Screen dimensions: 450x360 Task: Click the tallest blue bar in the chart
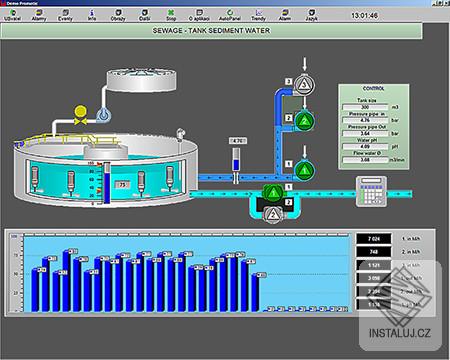66,281
